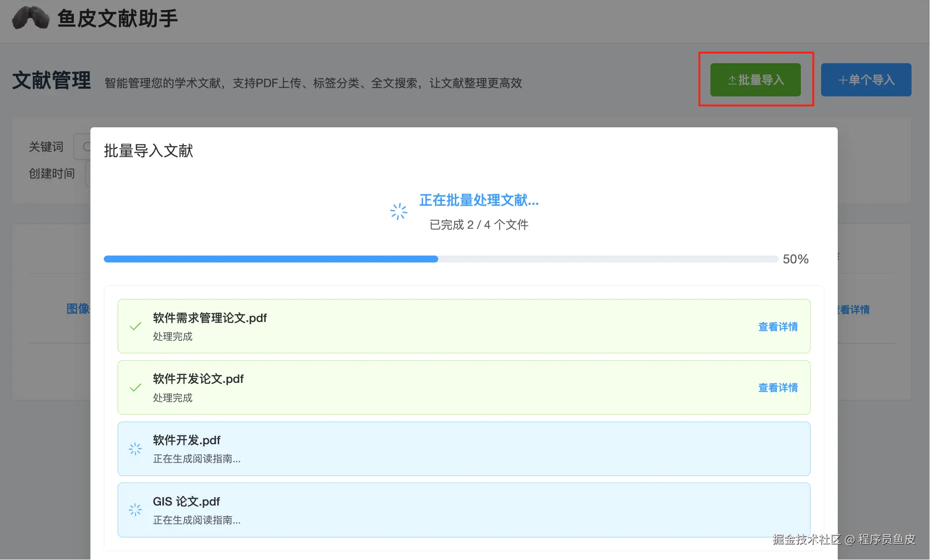Image resolution: width=930 pixels, height=560 pixels.
Task: Click the 鱼皮文献助手 title text
Action: click(x=117, y=18)
